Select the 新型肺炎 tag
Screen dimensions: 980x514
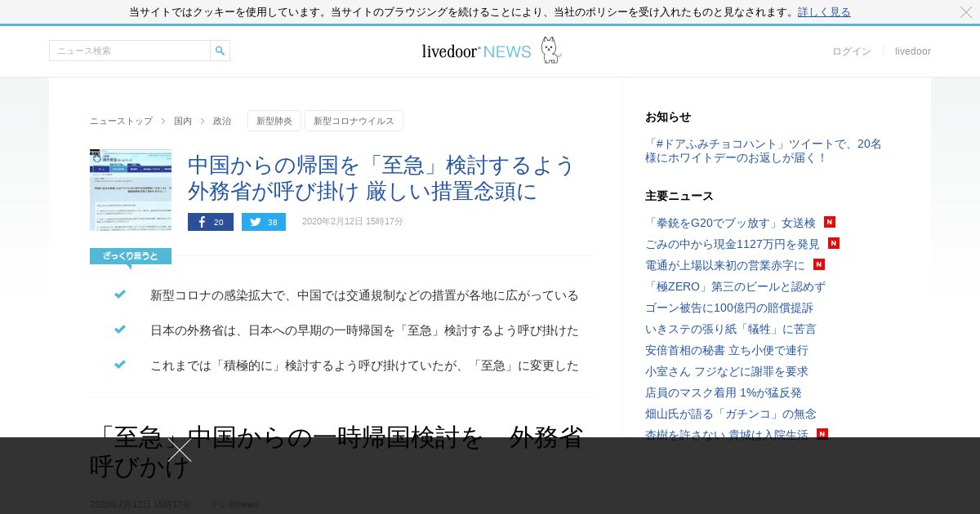coord(274,121)
